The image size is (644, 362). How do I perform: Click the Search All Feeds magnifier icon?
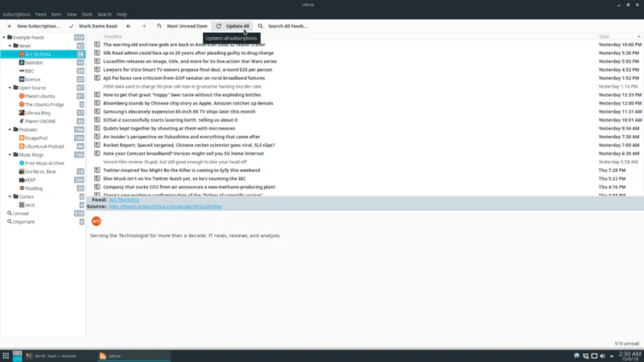[x=260, y=27]
